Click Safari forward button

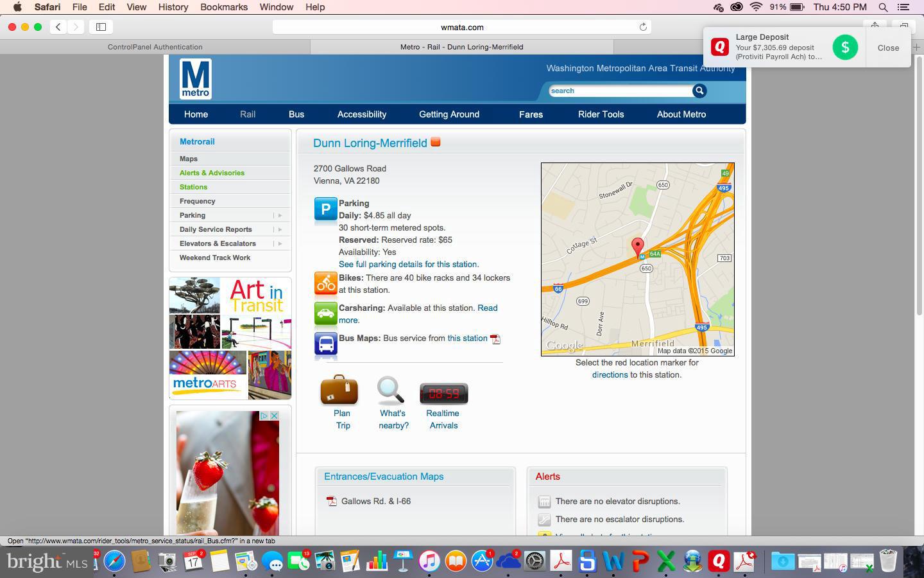76,27
